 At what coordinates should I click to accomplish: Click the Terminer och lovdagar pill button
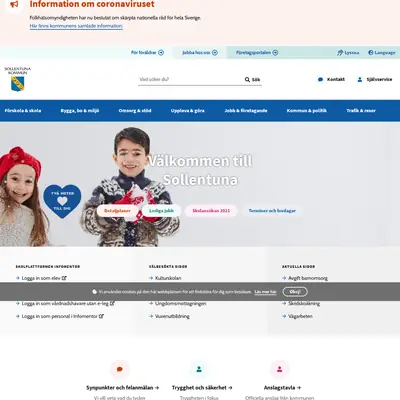point(272,211)
